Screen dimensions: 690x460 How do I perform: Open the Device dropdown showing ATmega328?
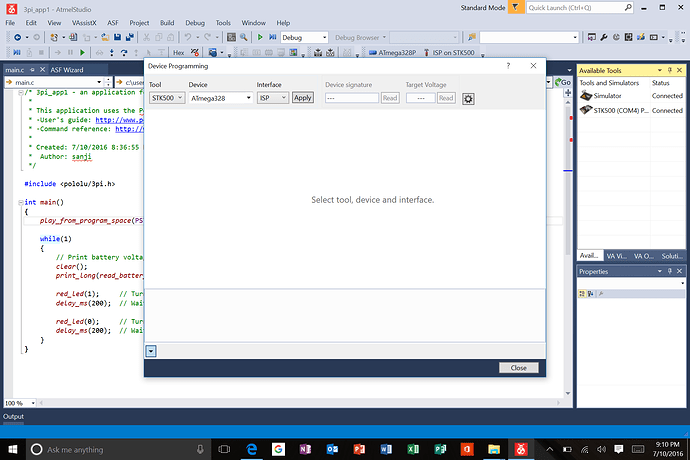[218, 98]
